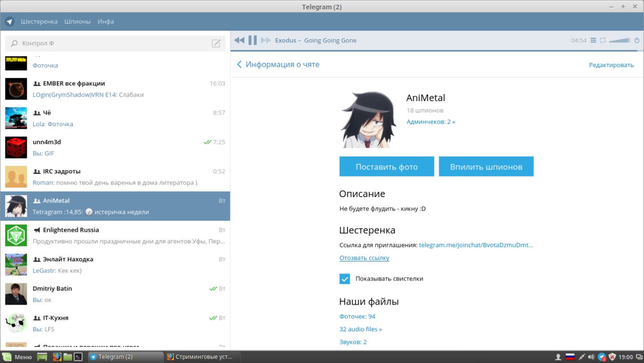
Task: Open the Энлайт Находка chat
Action: pos(115,264)
